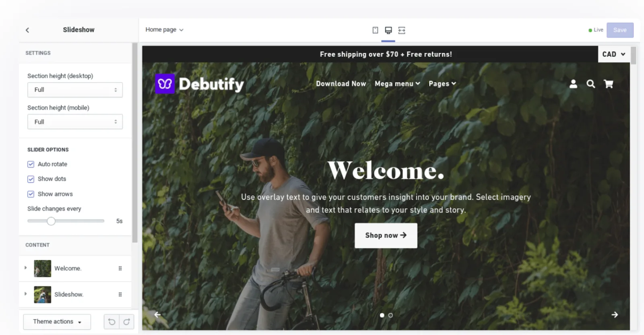
Task: Open the store search magnifier icon
Action: tap(590, 84)
